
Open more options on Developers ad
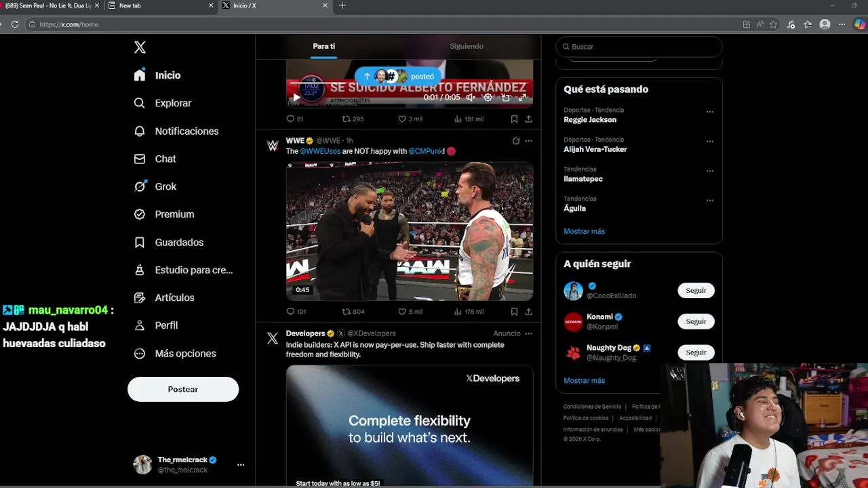(x=528, y=333)
